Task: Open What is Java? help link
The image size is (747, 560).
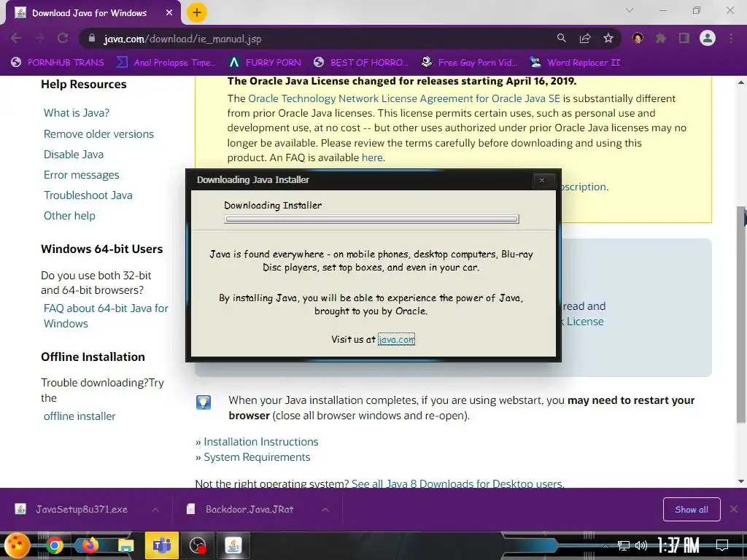Action: point(77,113)
